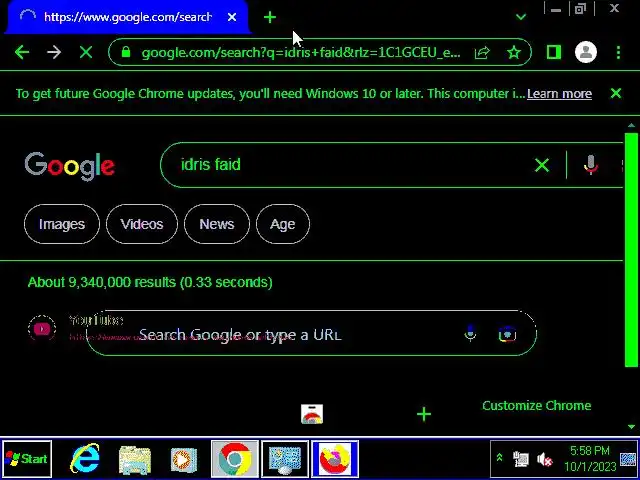
Task: Filter results by News
Action: [217, 224]
